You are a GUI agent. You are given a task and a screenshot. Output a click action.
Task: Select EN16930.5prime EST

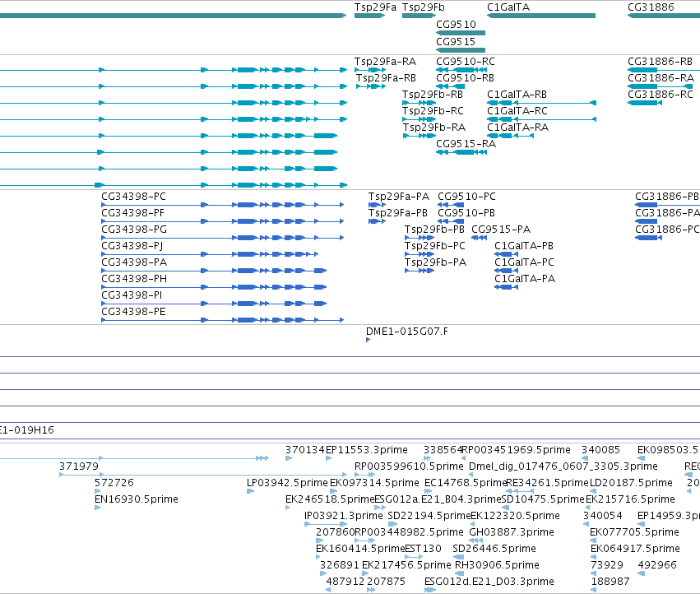[x=137, y=499]
